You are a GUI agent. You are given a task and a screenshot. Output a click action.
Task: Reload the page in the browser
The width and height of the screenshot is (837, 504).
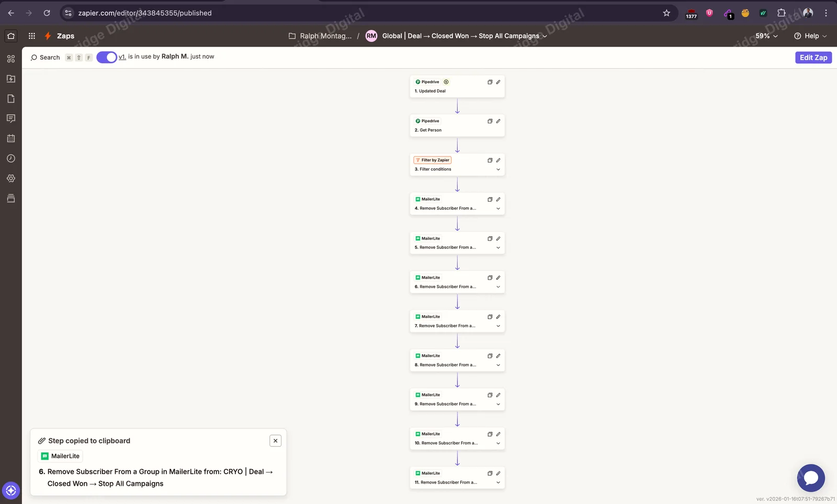coord(47,13)
